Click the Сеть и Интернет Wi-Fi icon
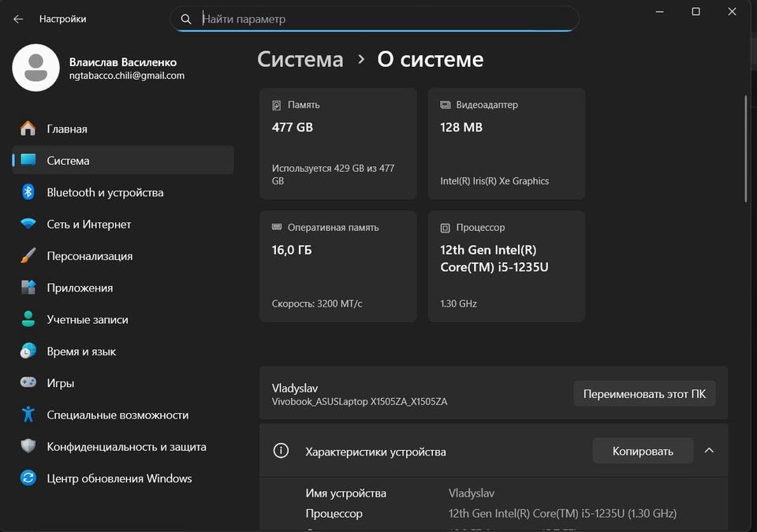This screenshot has height=532, width=757. coord(28,225)
